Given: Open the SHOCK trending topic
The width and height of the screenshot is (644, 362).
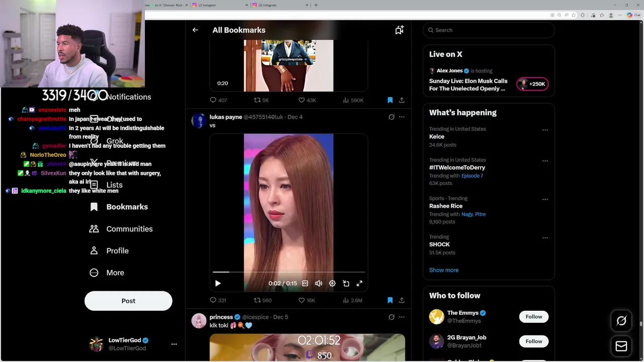Looking at the screenshot, I should [x=439, y=244].
